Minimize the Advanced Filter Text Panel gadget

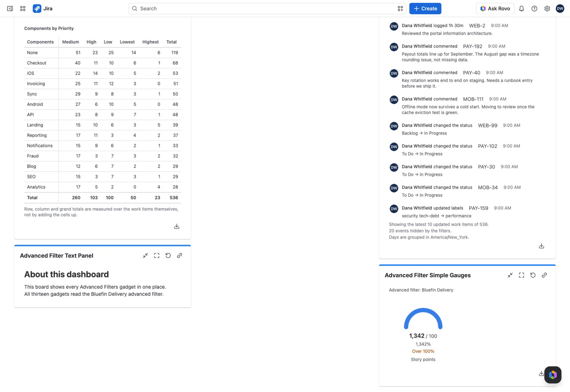145,256
